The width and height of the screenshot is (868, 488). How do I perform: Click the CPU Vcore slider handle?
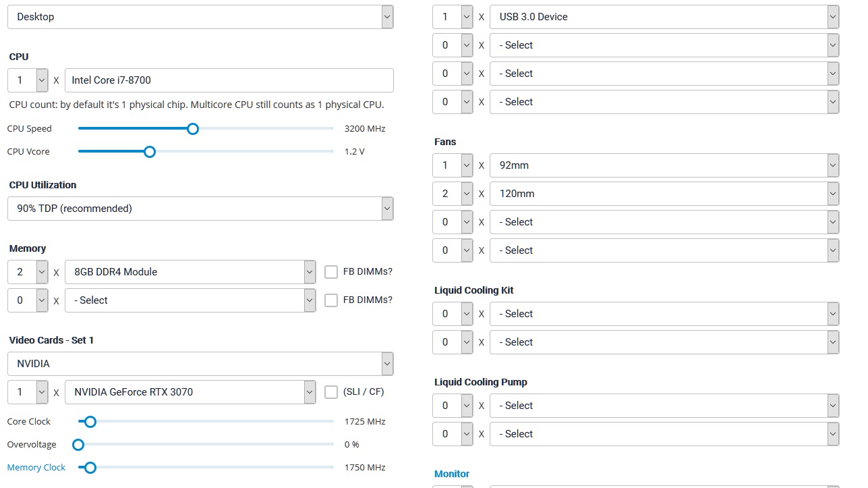coord(150,151)
